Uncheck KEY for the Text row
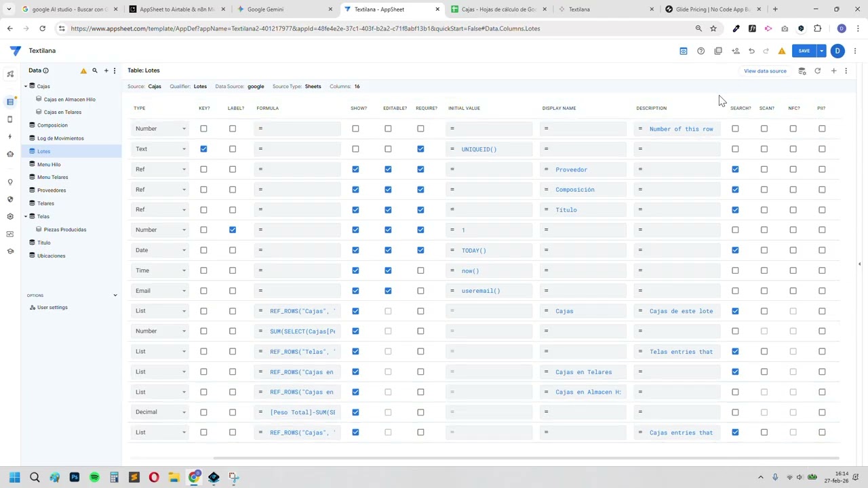This screenshot has height=488, width=868. point(203,149)
